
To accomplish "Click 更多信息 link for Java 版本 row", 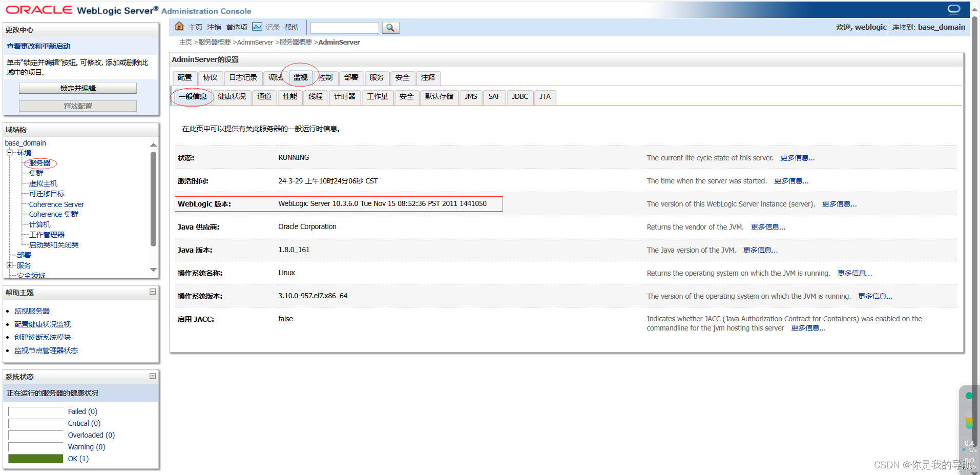I will (761, 250).
